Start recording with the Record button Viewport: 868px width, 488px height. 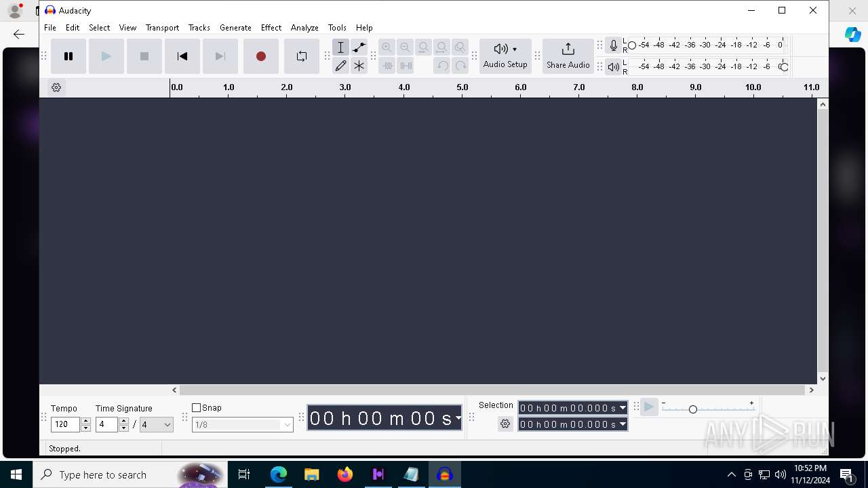point(261,56)
